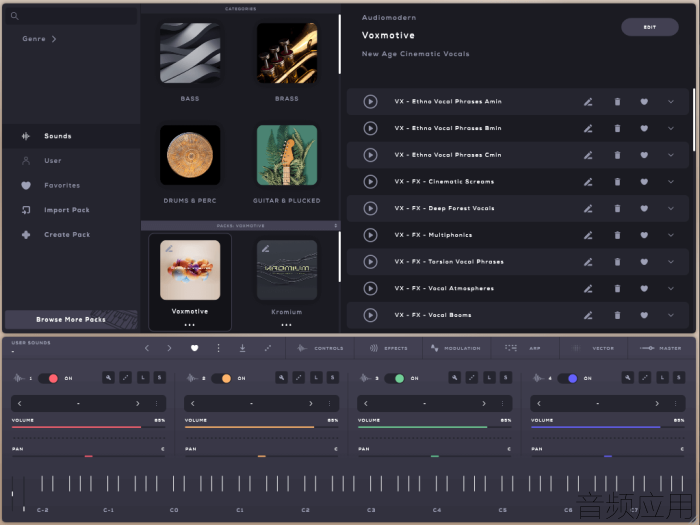
Task: Click Browse More Packs button
Action: click(71, 320)
